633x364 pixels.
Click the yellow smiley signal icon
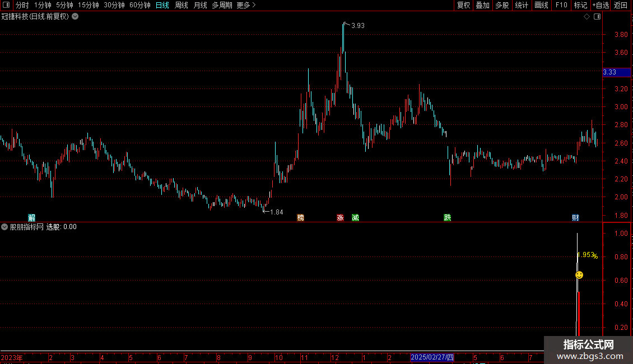point(579,275)
